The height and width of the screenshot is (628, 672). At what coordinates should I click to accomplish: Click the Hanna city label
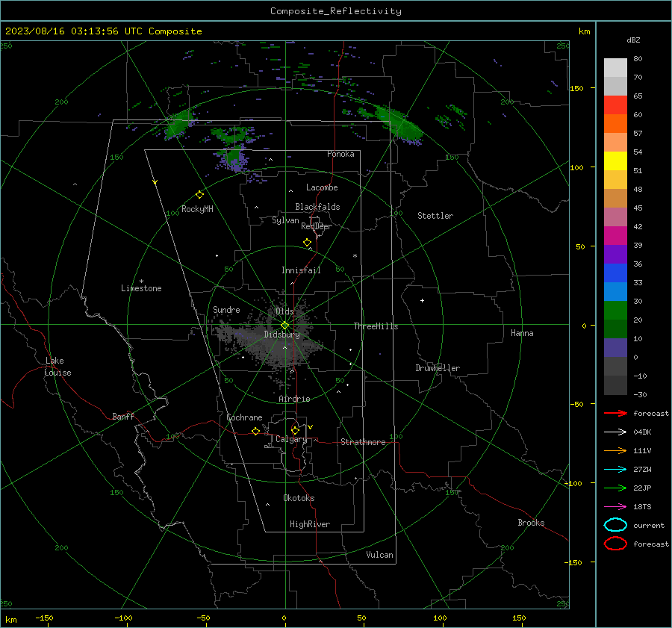522,333
